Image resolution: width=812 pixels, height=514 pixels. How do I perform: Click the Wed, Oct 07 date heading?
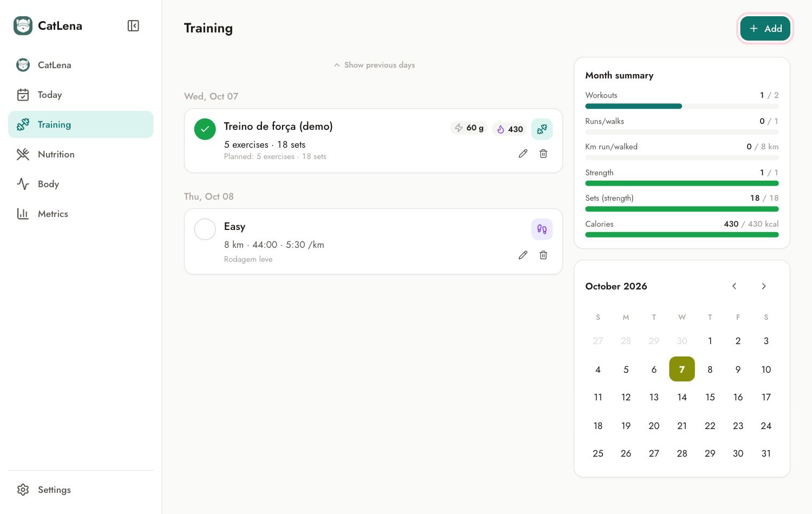211,96
